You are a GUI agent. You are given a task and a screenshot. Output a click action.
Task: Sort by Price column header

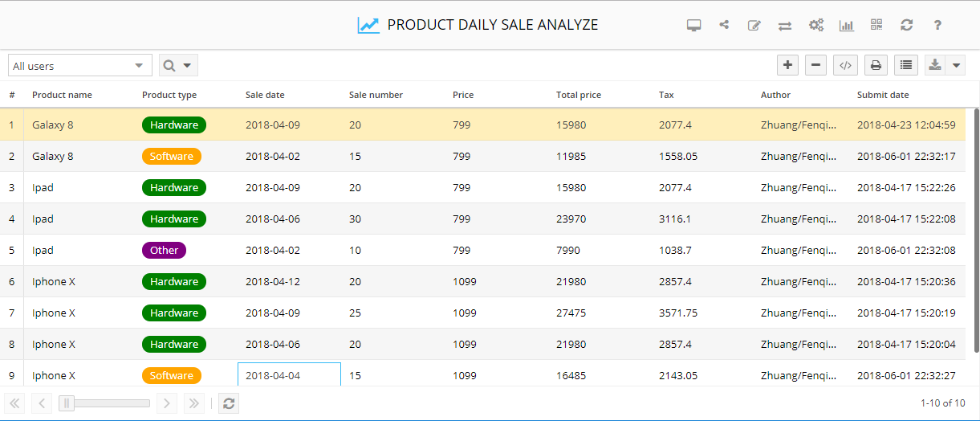(463, 95)
